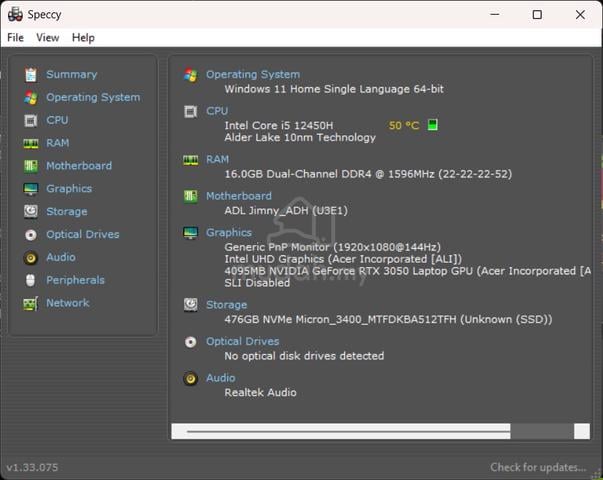
Task: Go to Motherboard section in sidebar
Action: click(79, 166)
